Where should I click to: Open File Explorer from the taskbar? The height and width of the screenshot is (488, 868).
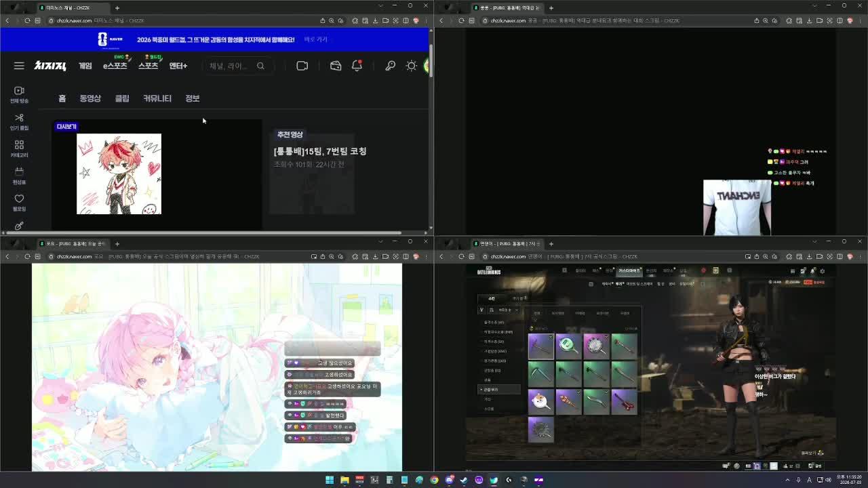344,480
